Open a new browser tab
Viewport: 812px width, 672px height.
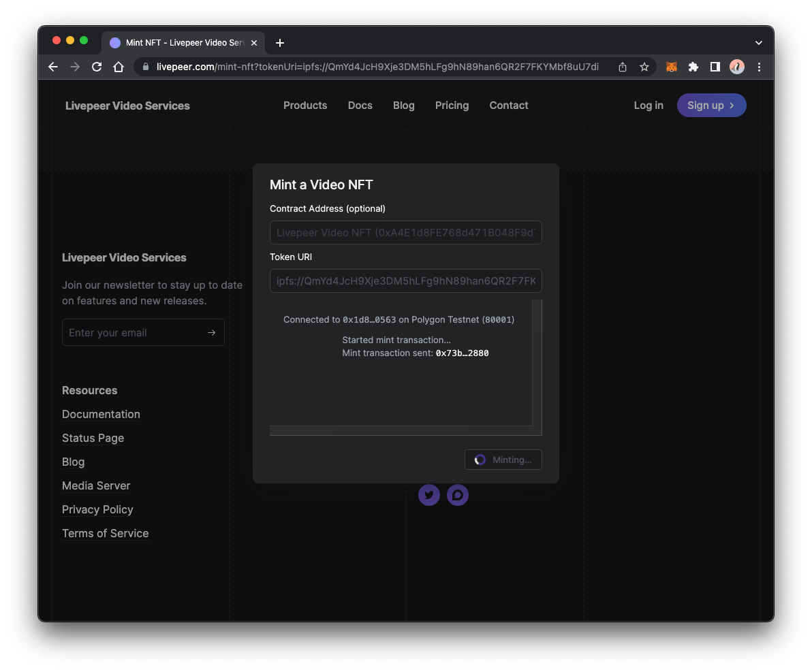[x=280, y=43]
